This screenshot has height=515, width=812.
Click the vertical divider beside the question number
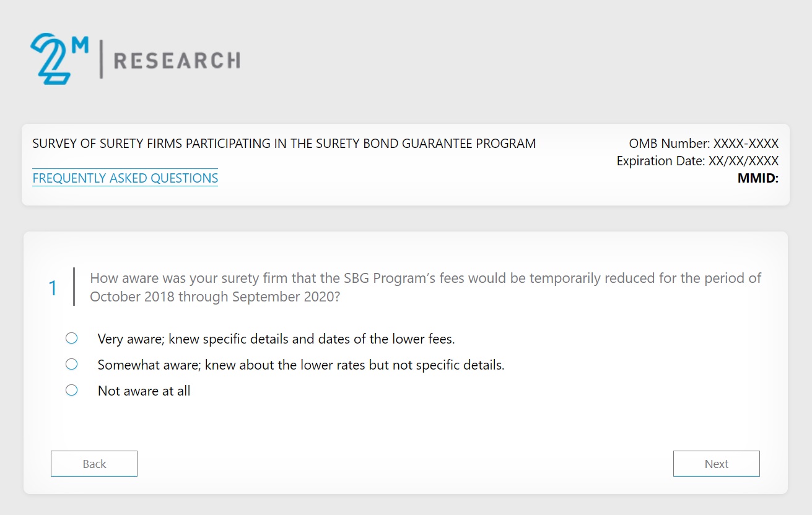[74, 287]
